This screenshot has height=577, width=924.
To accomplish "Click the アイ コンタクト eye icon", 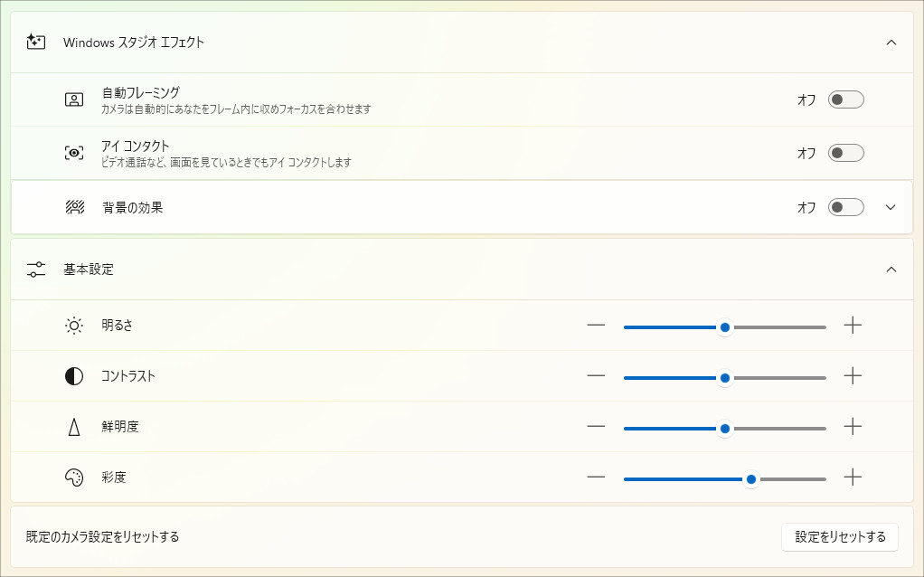I will point(74,153).
